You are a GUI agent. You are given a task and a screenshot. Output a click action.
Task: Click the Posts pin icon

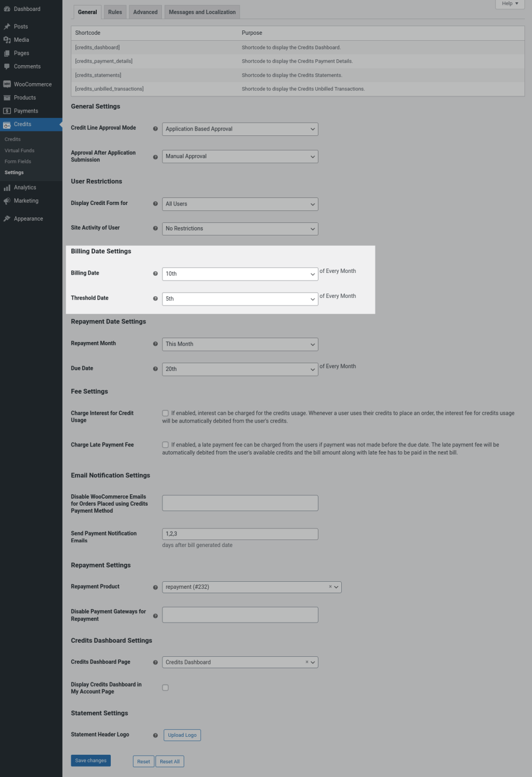click(x=7, y=27)
